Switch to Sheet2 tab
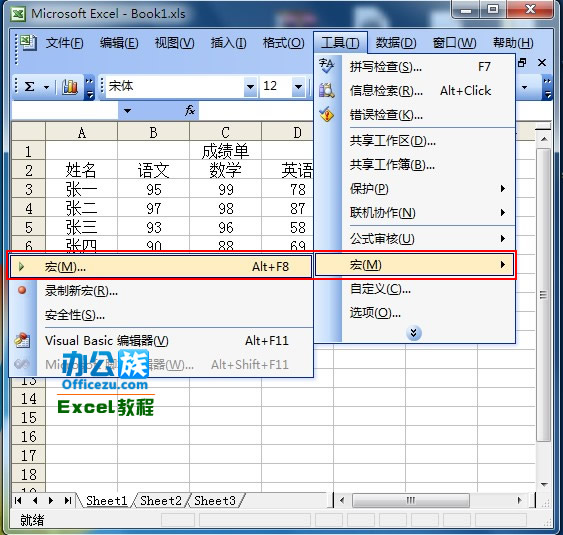The width and height of the screenshot is (563, 535). click(160, 501)
